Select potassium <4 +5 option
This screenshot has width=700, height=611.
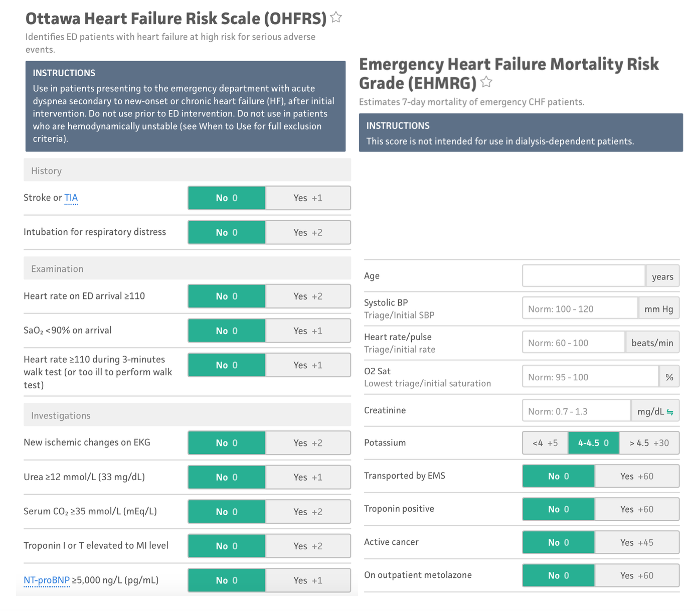click(545, 443)
